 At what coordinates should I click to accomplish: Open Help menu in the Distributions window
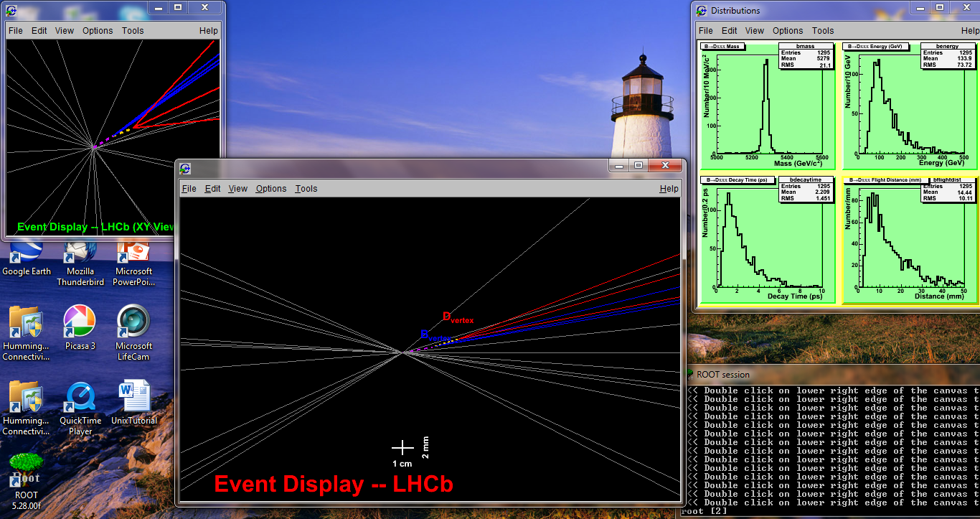click(970, 31)
